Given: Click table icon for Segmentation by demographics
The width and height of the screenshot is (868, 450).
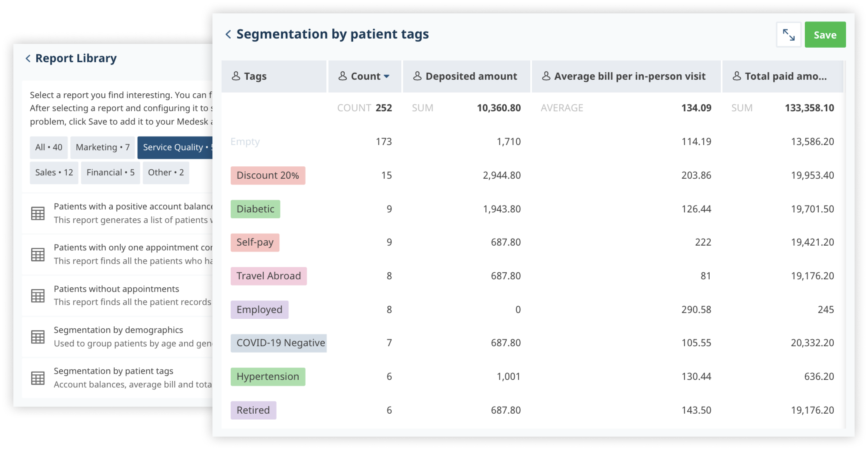Looking at the screenshot, I should point(38,337).
